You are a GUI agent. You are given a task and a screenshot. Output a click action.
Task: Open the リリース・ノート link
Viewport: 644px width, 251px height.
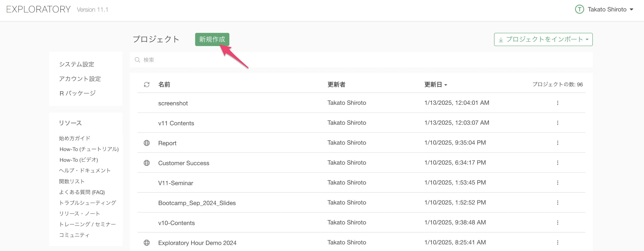tap(79, 214)
